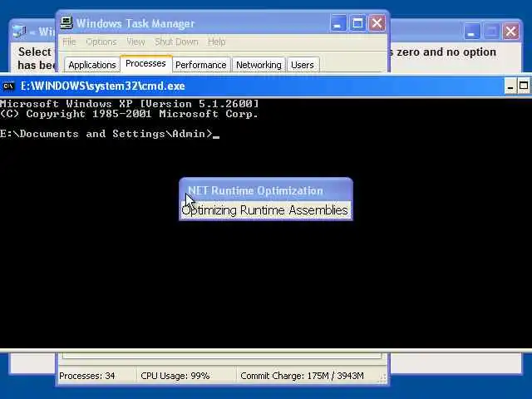The height and width of the screenshot is (399, 532).
Task: Minimize the background window behind Task Manager
Action: point(471,32)
